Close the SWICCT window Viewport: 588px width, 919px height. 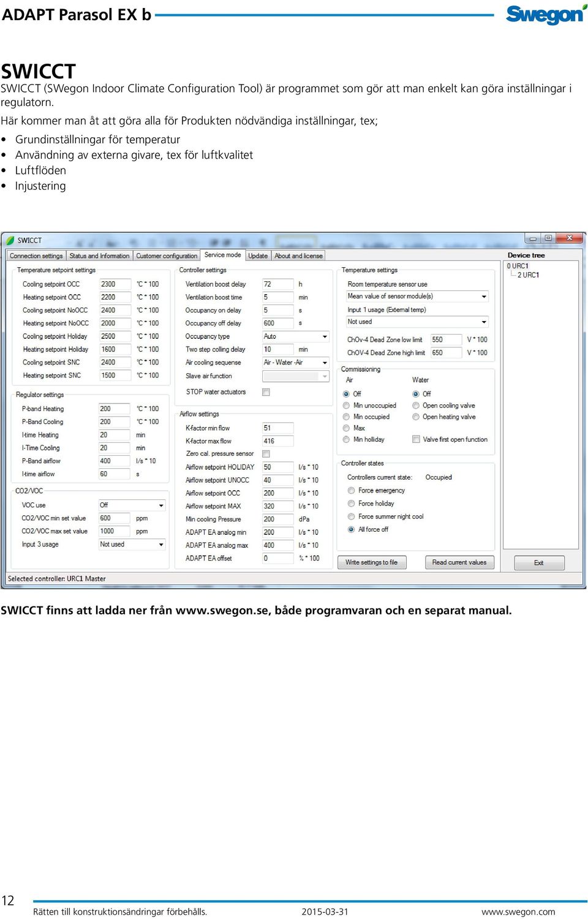(x=570, y=238)
